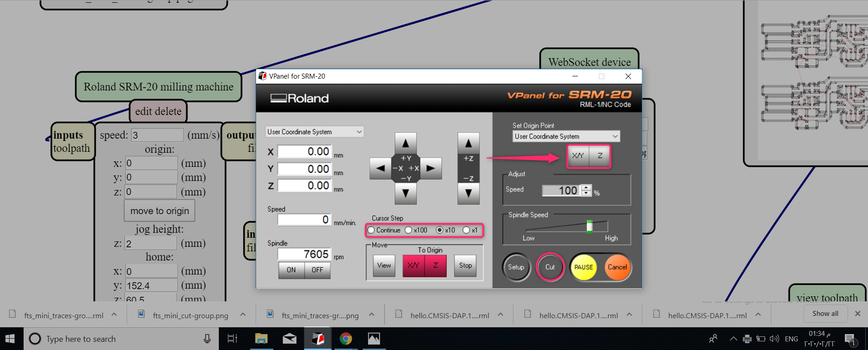Jog the mill in +X direction with right arrow
The height and width of the screenshot is (350, 868).
tap(431, 168)
